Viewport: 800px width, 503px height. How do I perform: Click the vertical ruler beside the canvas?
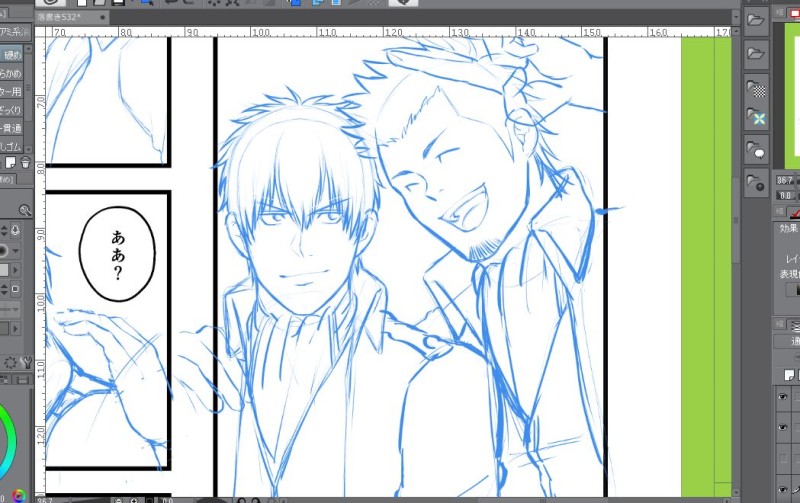click(x=40, y=265)
